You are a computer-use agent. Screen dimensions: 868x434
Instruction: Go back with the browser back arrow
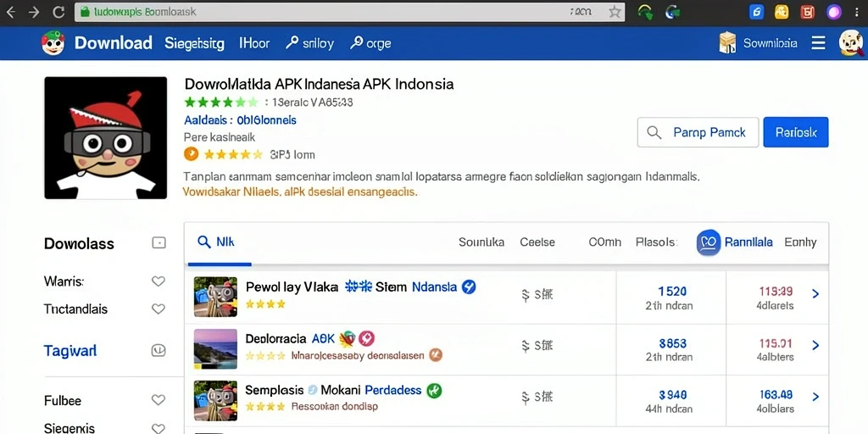coord(10,12)
